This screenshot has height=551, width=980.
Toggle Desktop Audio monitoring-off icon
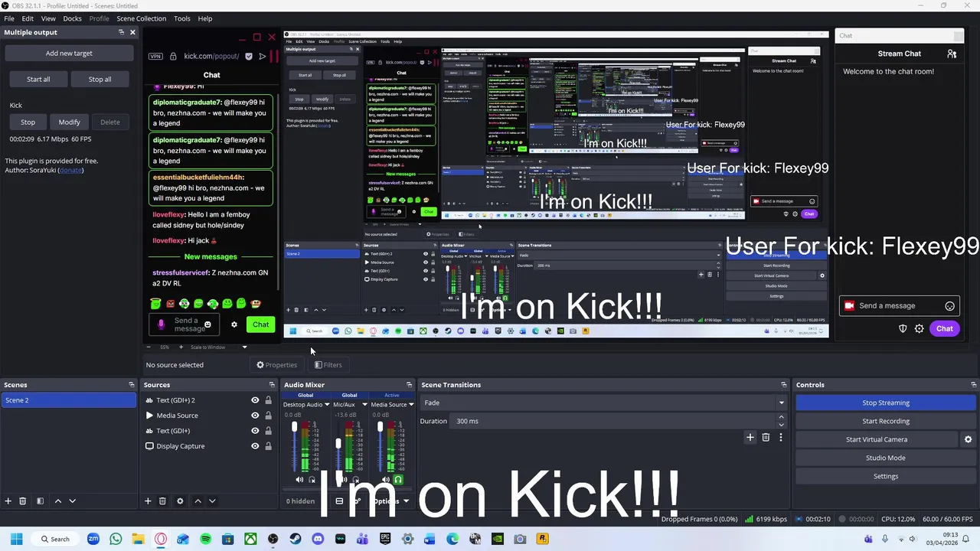(312, 480)
